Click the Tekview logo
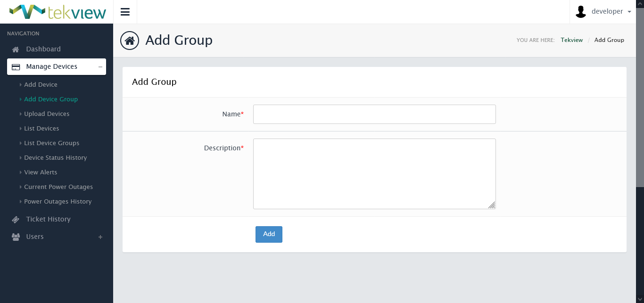The image size is (644, 303). 58,12
